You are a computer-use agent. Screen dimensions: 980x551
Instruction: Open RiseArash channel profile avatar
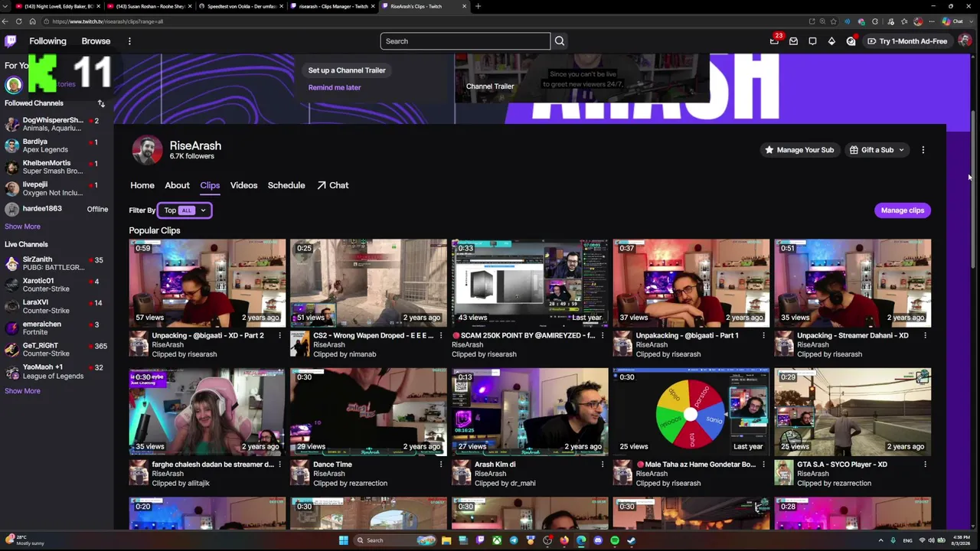[x=147, y=150]
